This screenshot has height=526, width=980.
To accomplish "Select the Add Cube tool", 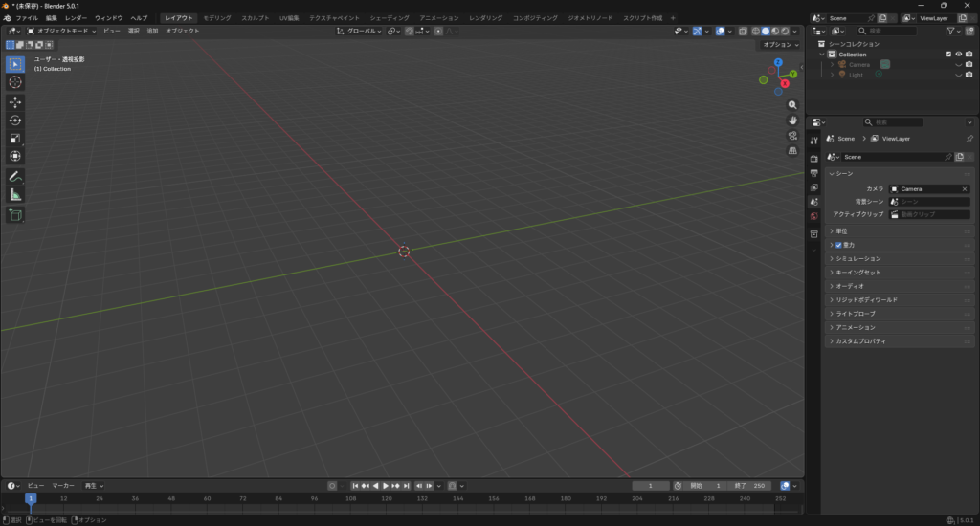I will 15,215.
